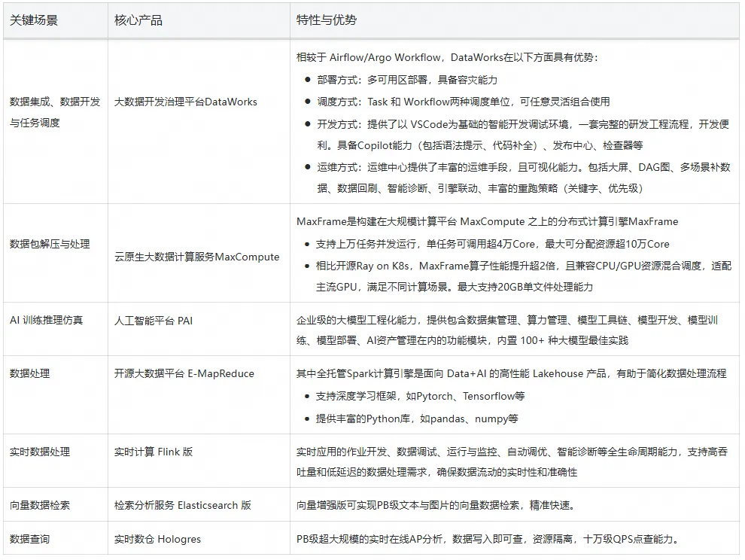Click the 部署方式 bullet about multi-zone deployment
This screenshot has height=560, width=745.
coord(407,80)
